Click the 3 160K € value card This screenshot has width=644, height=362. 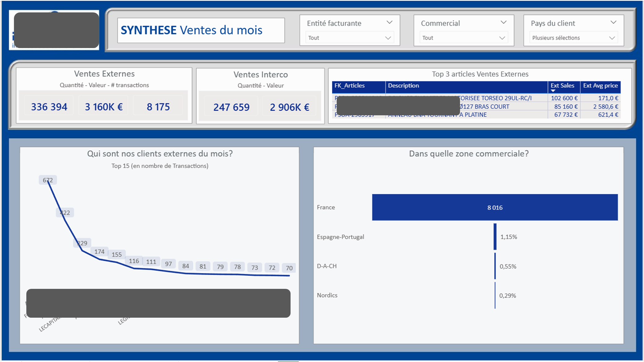104,107
